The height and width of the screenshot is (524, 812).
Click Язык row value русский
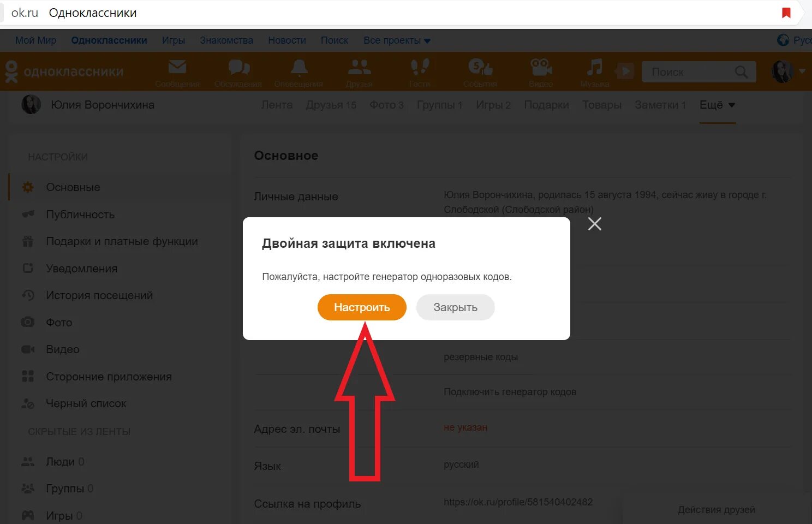coord(461,465)
